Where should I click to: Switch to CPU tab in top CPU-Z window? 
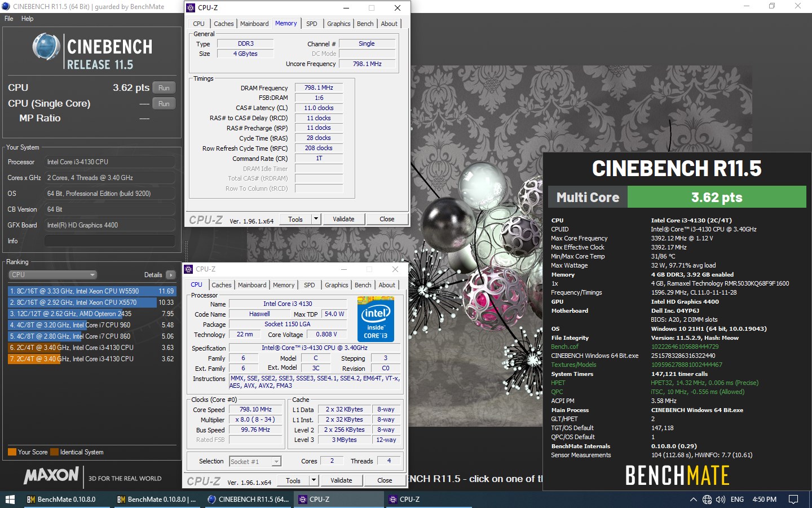[x=198, y=24]
